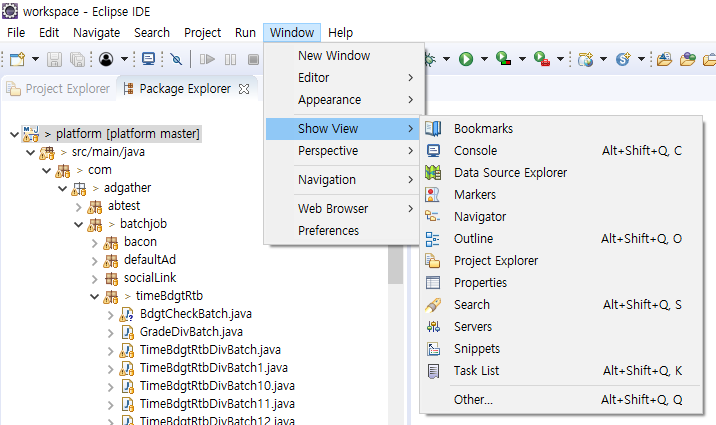
Task: Click the Package Explorer vertical scrollbar
Action: [x=395, y=265]
